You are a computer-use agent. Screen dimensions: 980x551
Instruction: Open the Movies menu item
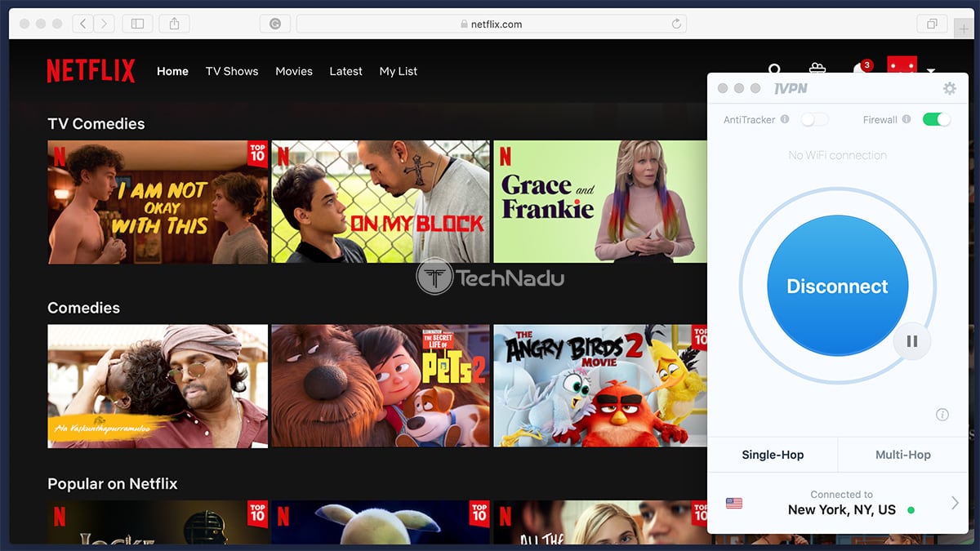point(294,71)
